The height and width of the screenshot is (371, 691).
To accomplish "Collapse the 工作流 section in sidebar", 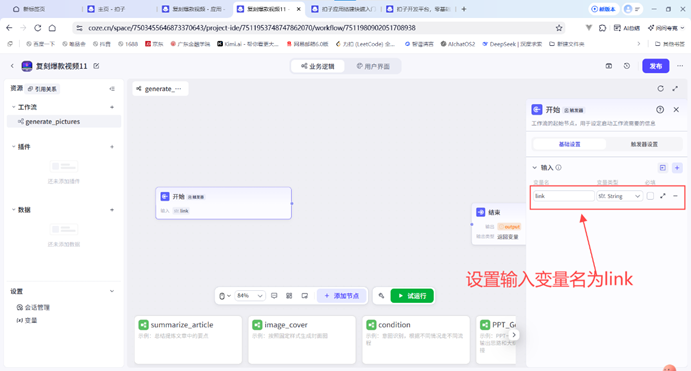I will coord(13,107).
